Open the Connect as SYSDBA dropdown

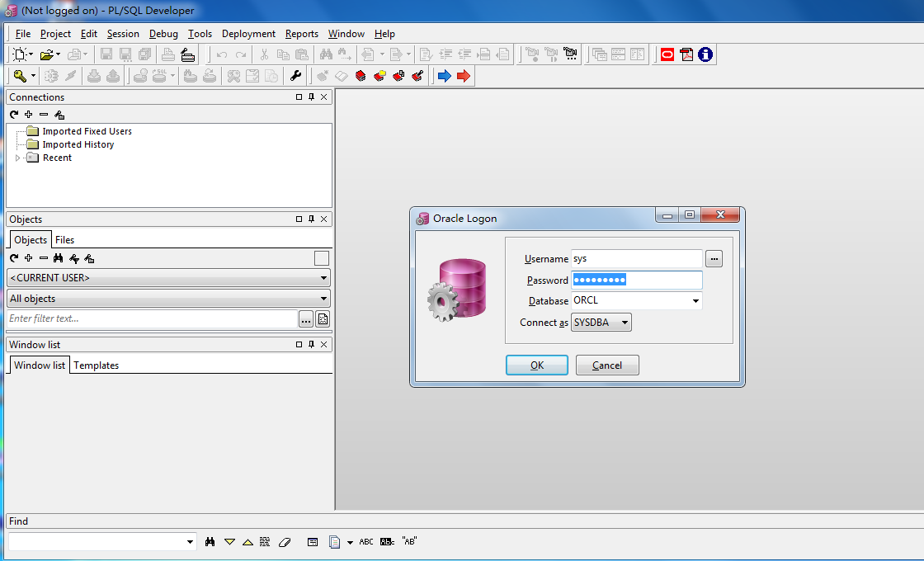625,323
